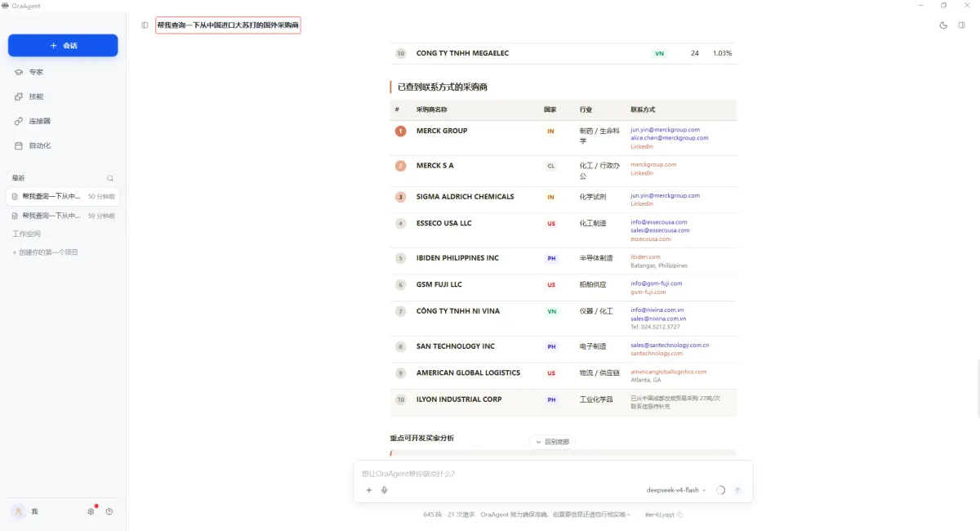Image resolution: width=980 pixels, height=531 pixels.
Task: Open the deepseek-v4-flash model dropdown
Action: [676, 490]
